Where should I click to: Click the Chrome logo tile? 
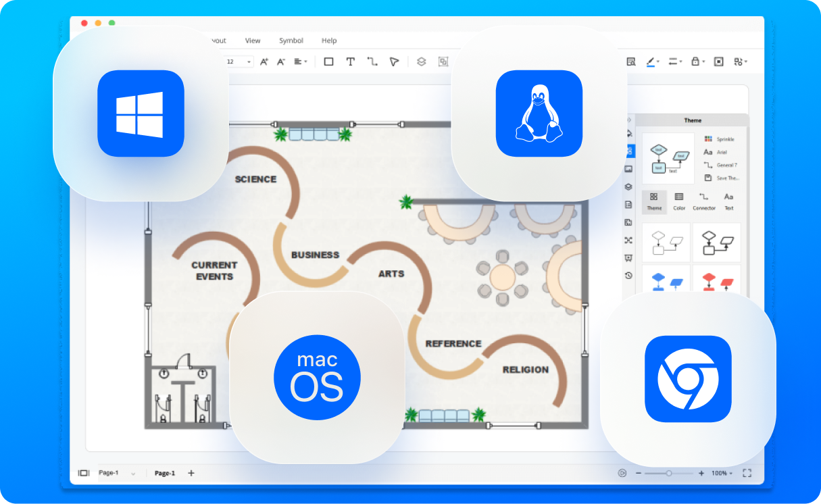688,379
